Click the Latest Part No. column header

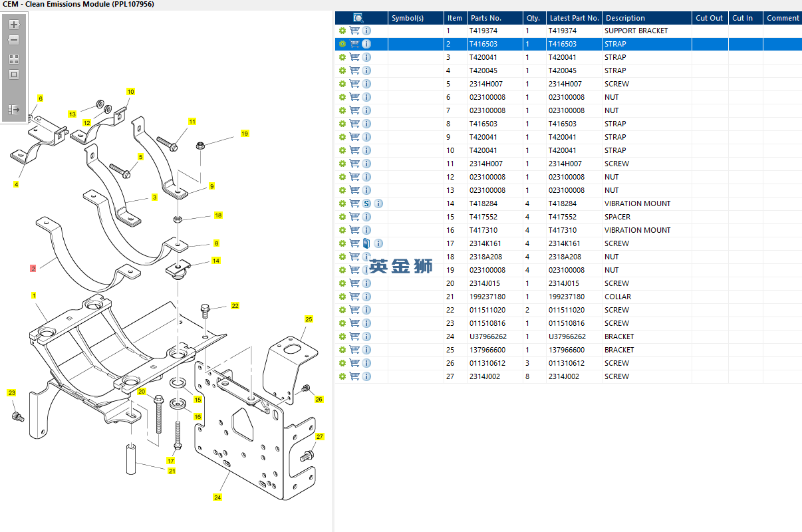[x=574, y=18]
